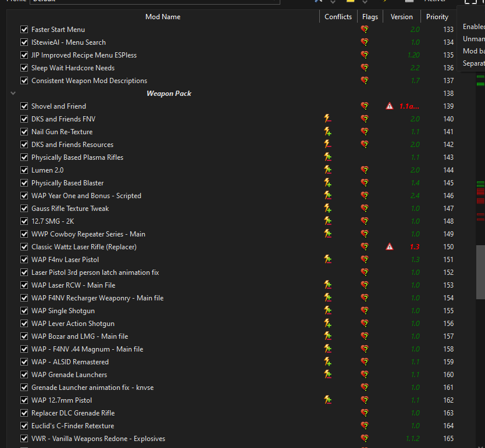Click the mod list vertical scrollbar thumb

click(x=480, y=272)
